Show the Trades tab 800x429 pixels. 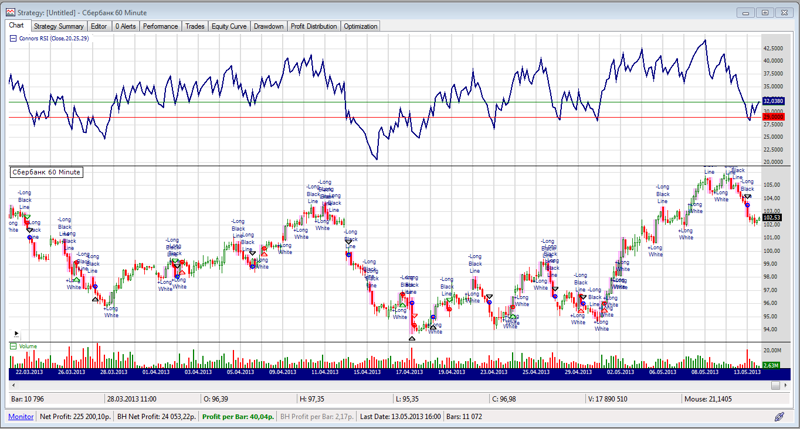point(195,26)
